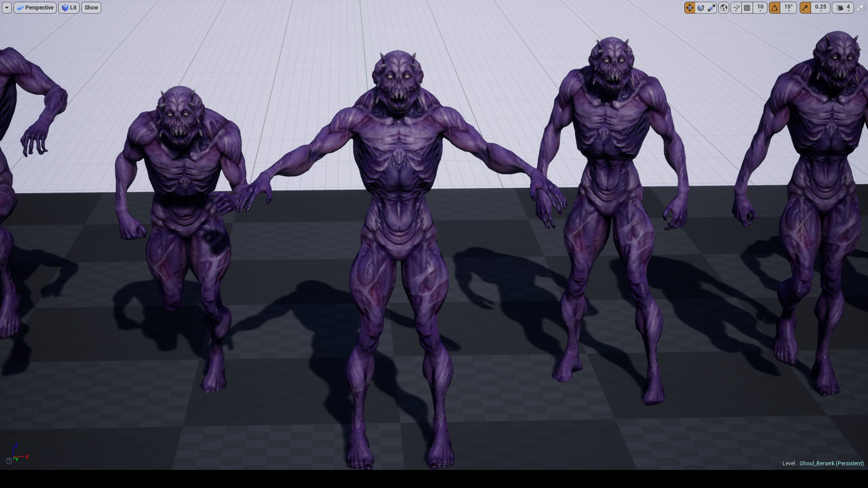Open the viewport options arrow menu
This screenshot has height=488, width=868.
6,8
